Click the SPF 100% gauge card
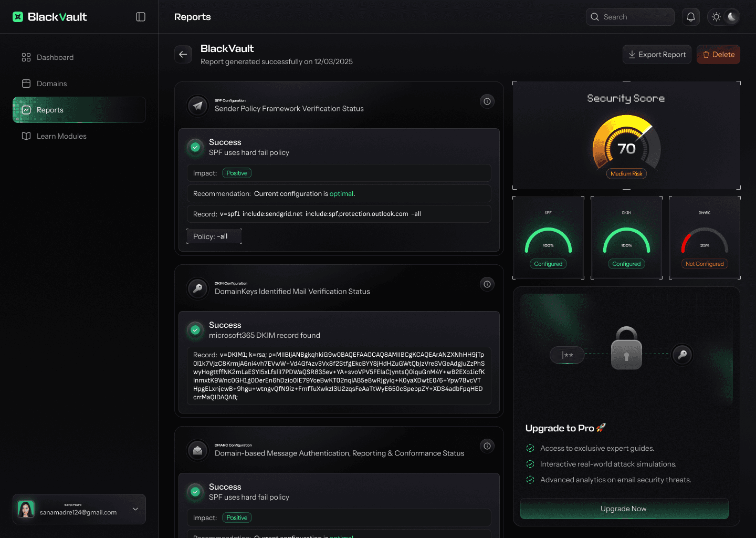Image resolution: width=756 pixels, height=538 pixels. point(548,237)
